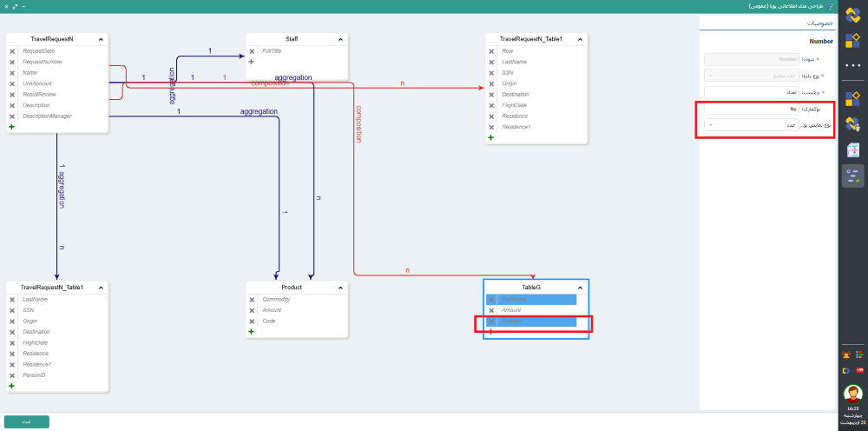The height and width of the screenshot is (431, 868).
Task: Collapse the TableG entity box
Action: coord(580,288)
